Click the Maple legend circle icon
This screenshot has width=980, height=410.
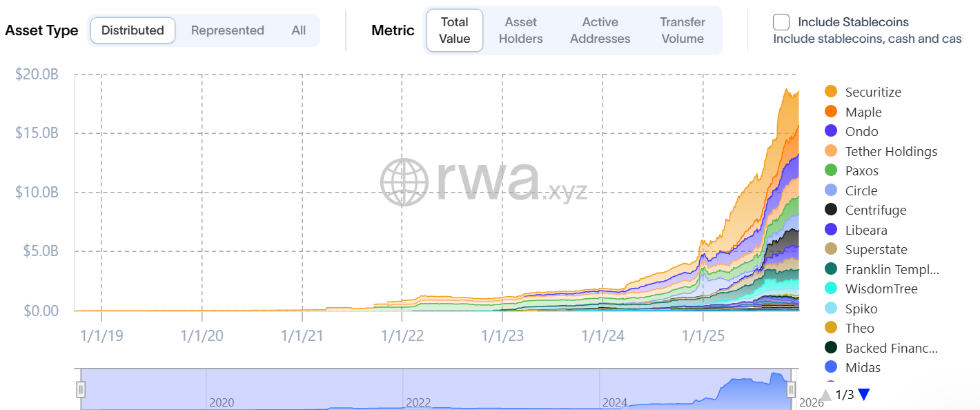point(831,112)
